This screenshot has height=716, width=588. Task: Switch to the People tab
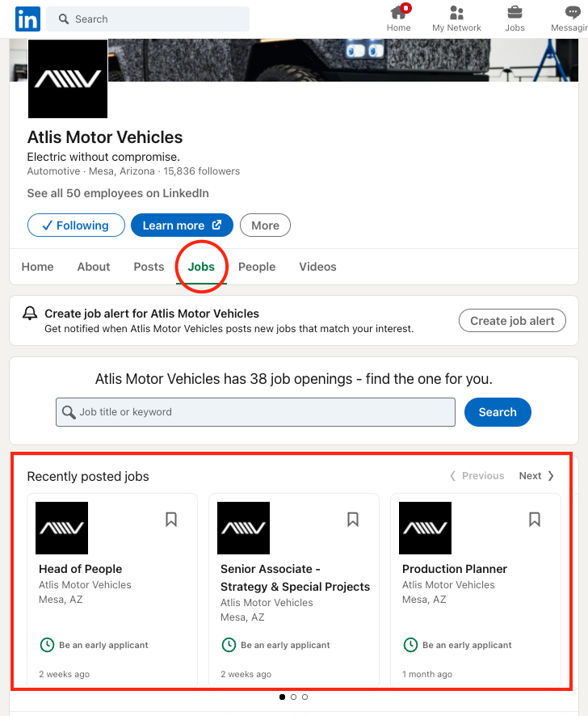257,267
